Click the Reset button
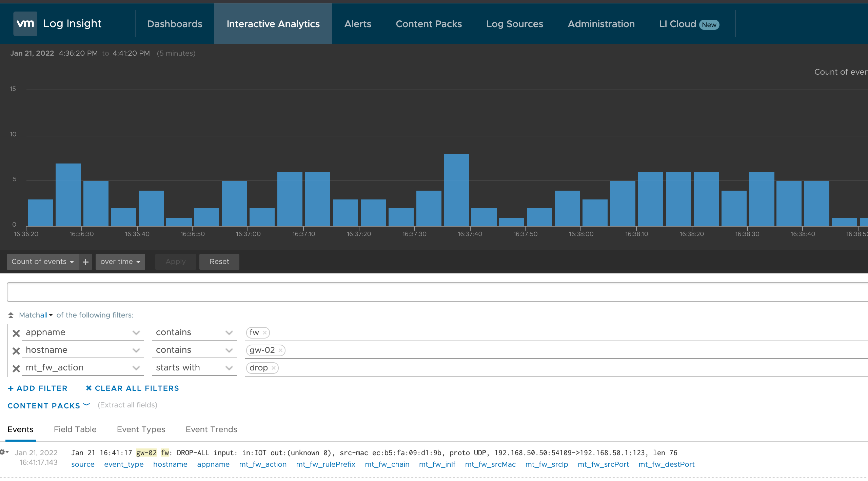The height and width of the screenshot is (481, 868). pos(219,262)
